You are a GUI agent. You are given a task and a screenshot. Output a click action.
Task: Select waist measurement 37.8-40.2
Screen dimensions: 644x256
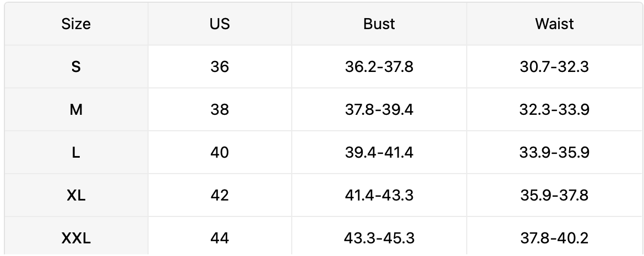[554, 238]
